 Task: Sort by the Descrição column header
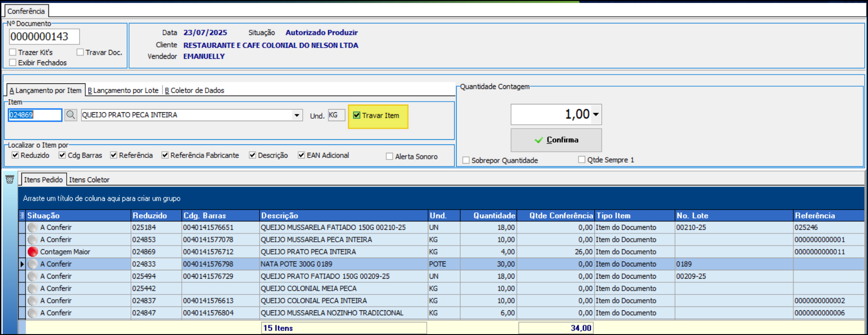pos(344,215)
